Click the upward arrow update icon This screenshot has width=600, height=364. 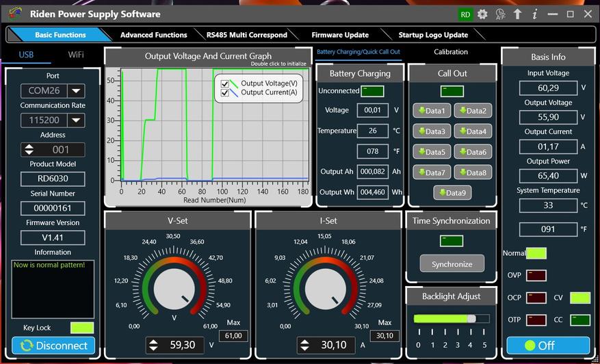point(517,14)
